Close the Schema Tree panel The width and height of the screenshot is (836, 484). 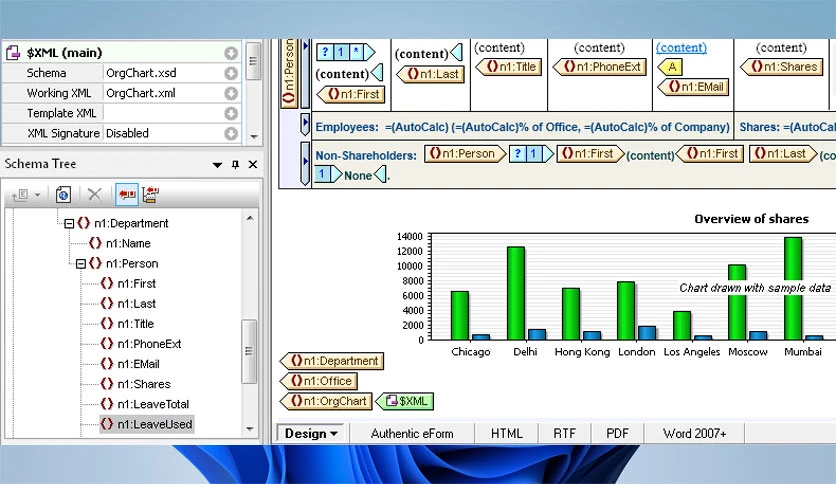[253, 165]
